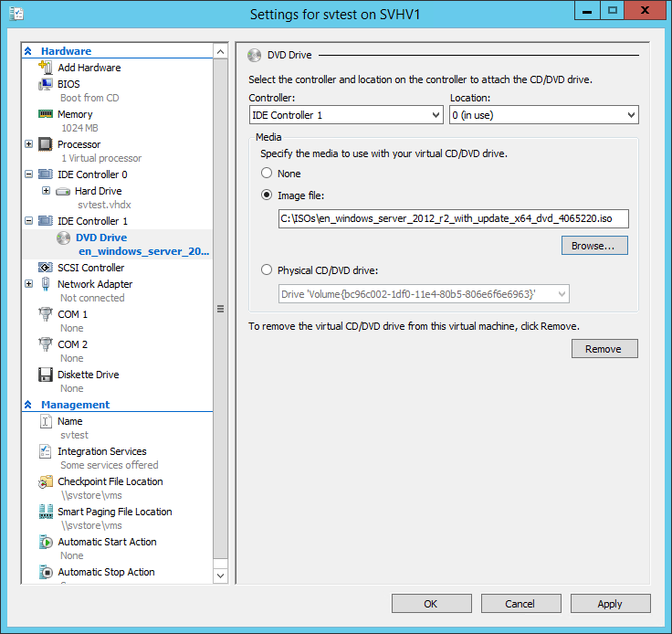Viewport: 672px width, 634px height.
Task: Click the Image file path field
Action: tap(454, 218)
